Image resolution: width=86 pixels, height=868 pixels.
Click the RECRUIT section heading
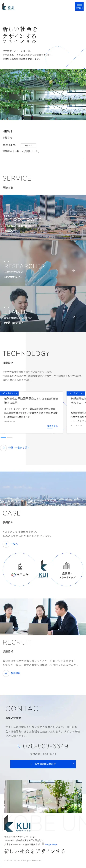click(17, 642)
